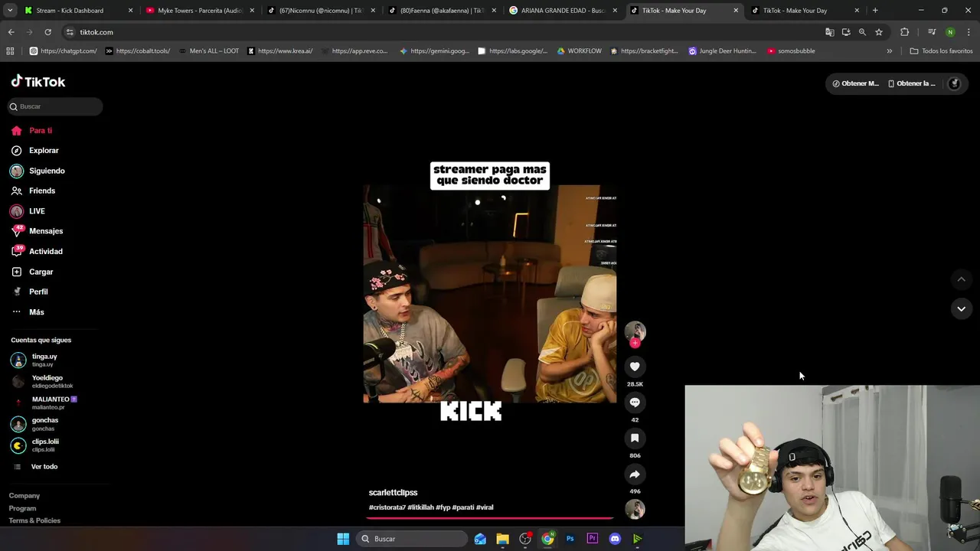Open Premiere Pro from the taskbar
Image resolution: width=980 pixels, height=551 pixels.
pyautogui.click(x=593, y=539)
